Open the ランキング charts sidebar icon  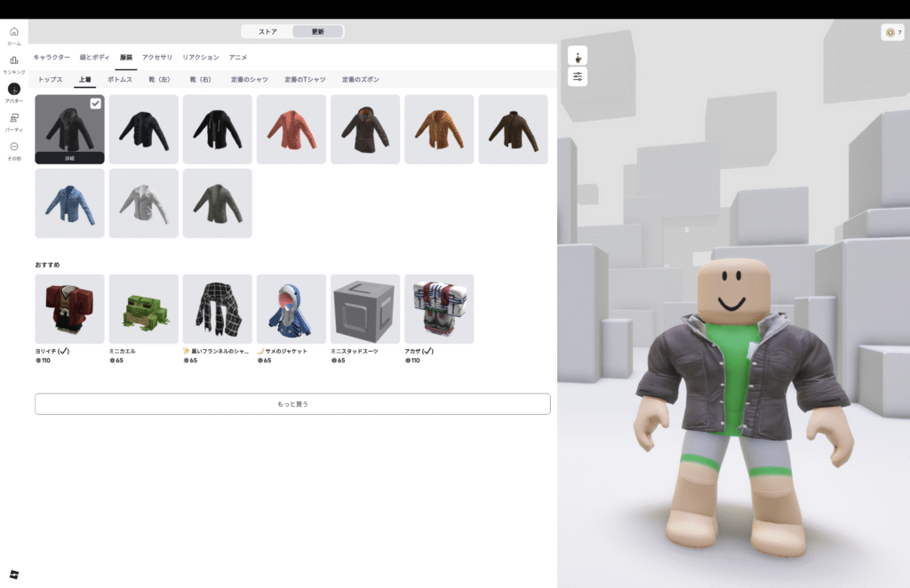pyautogui.click(x=14, y=60)
